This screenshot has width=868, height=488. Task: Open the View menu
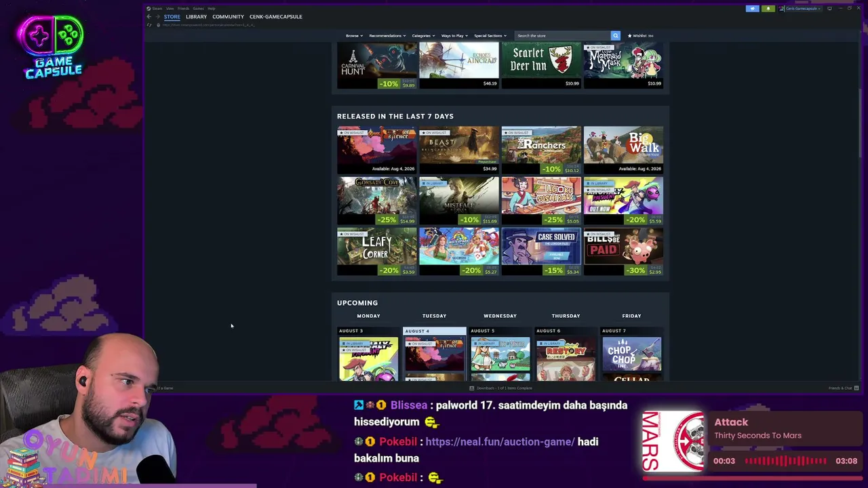pos(170,8)
